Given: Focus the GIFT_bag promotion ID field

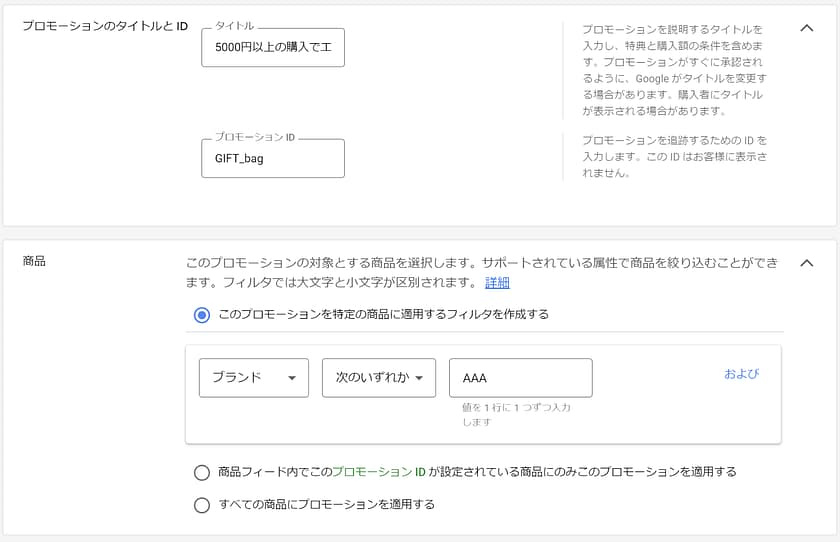Looking at the screenshot, I should 273,158.
